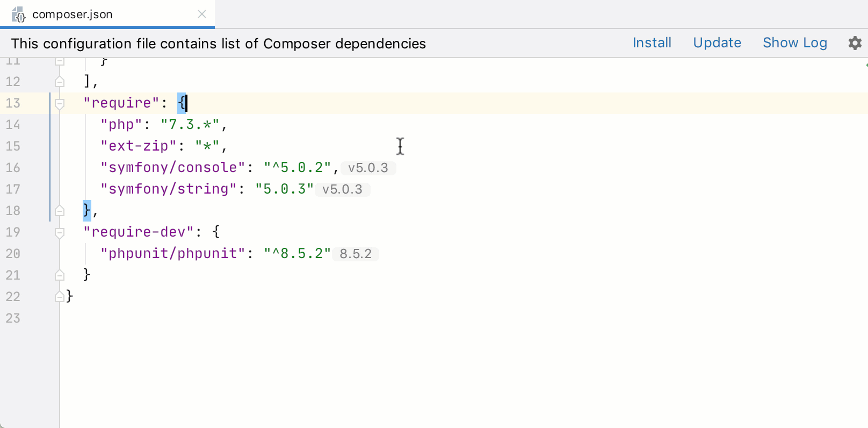
Task: Select line number 15 in the gutter
Action: coord(13,146)
